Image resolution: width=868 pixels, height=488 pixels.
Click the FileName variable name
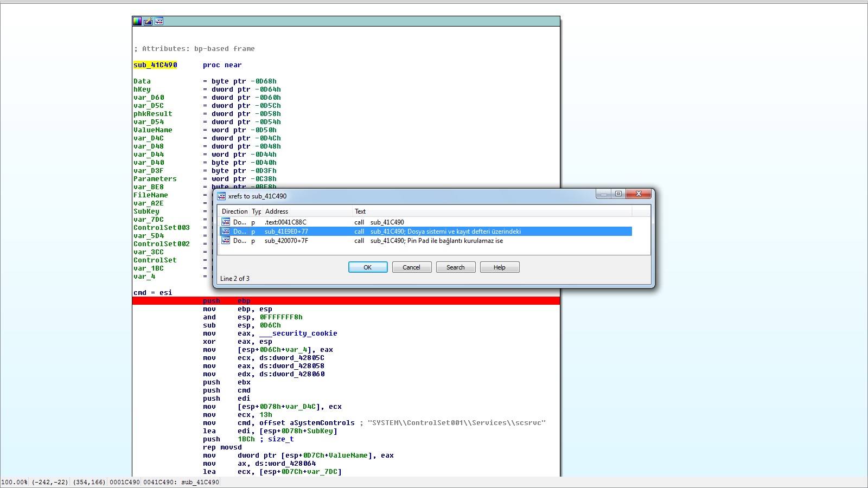151,195
